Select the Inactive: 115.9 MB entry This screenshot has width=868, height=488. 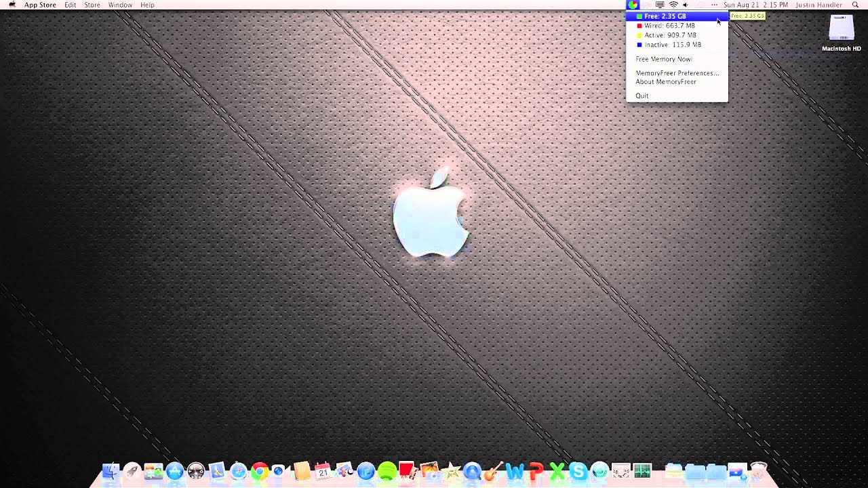coord(677,45)
